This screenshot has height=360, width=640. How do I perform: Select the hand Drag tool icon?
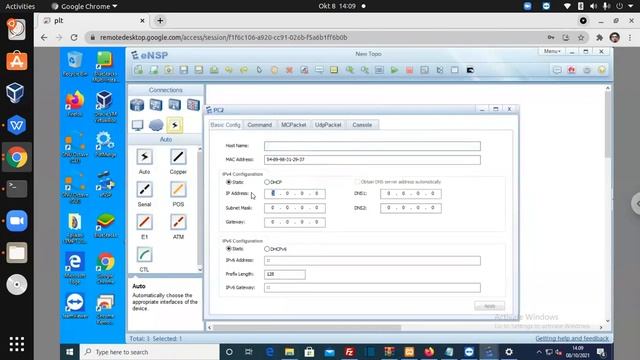click(274, 70)
